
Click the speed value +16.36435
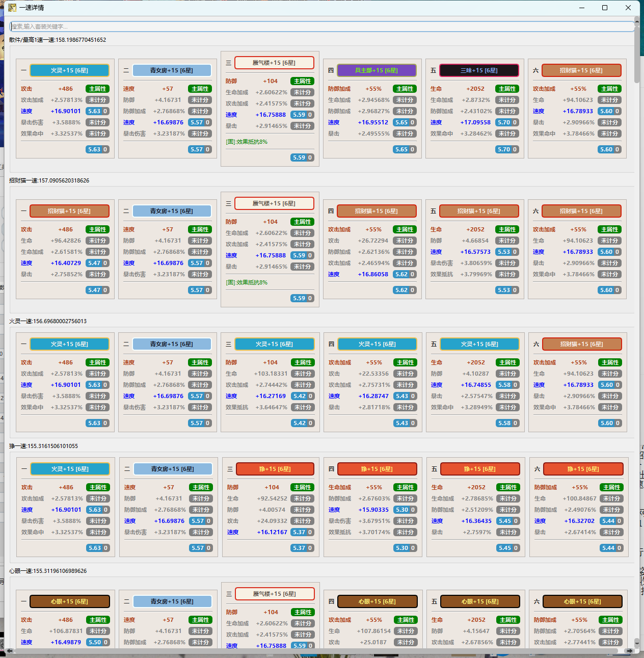click(476, 521)
